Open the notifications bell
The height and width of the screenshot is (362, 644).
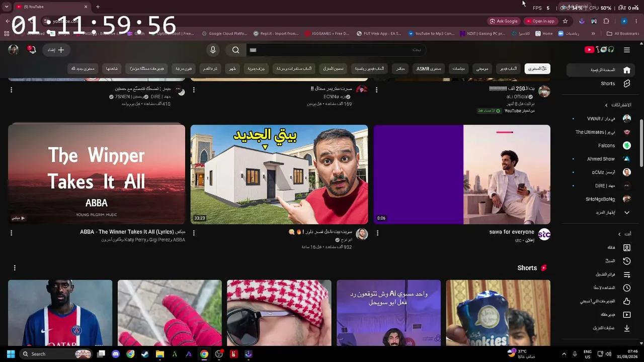[x=32, y=50]
